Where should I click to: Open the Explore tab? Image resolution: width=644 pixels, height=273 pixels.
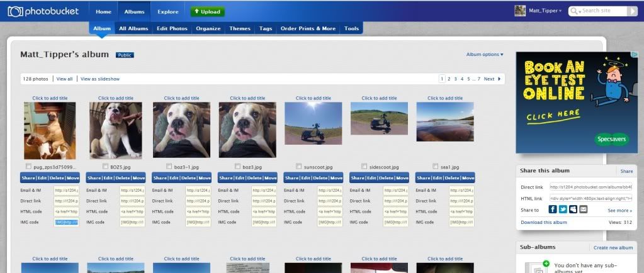tap(168, 11)
